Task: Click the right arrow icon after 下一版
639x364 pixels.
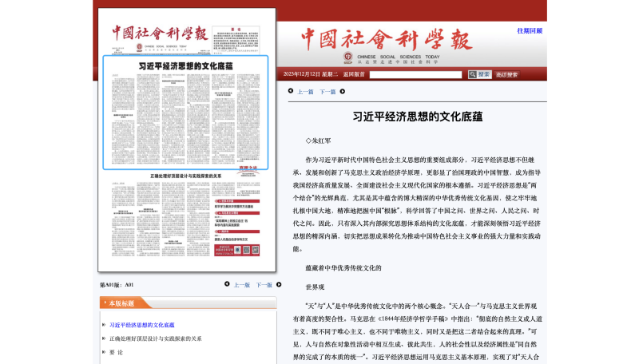Action: click(x=278, y=284)
